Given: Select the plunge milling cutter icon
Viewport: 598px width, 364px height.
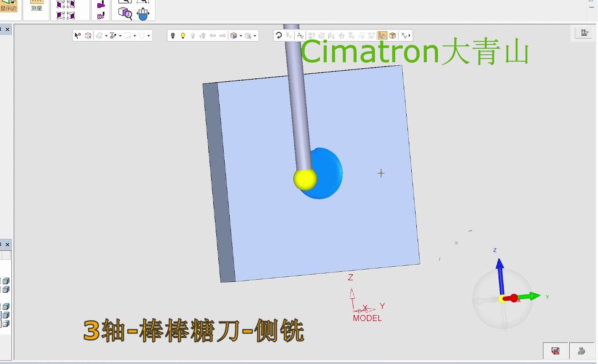Looking at the screenshot, I should pyautogui.click(x=101, y=4).
